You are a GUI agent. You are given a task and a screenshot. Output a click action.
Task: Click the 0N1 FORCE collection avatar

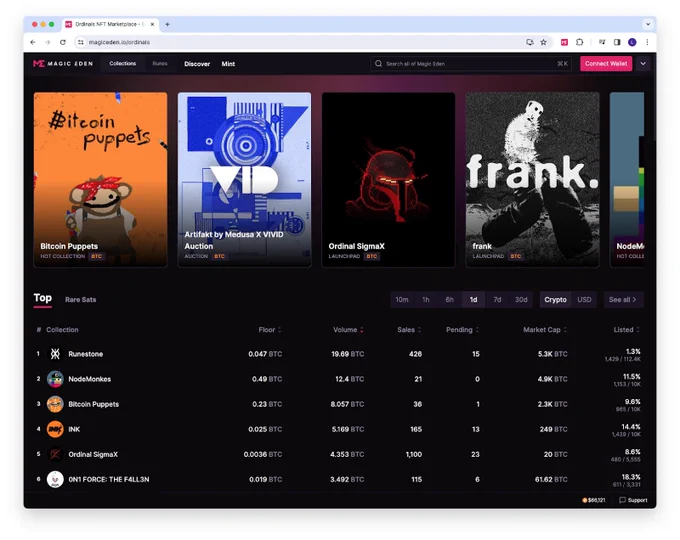point(55,479)
